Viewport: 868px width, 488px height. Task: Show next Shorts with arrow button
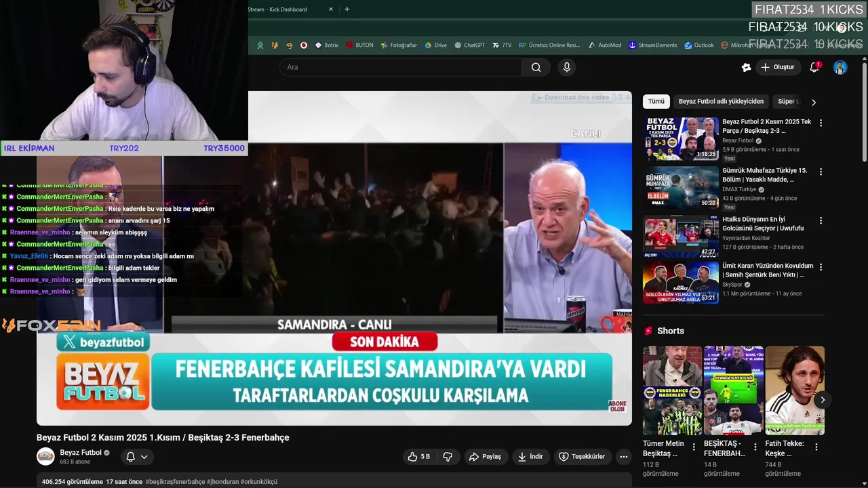pos(823,400)
